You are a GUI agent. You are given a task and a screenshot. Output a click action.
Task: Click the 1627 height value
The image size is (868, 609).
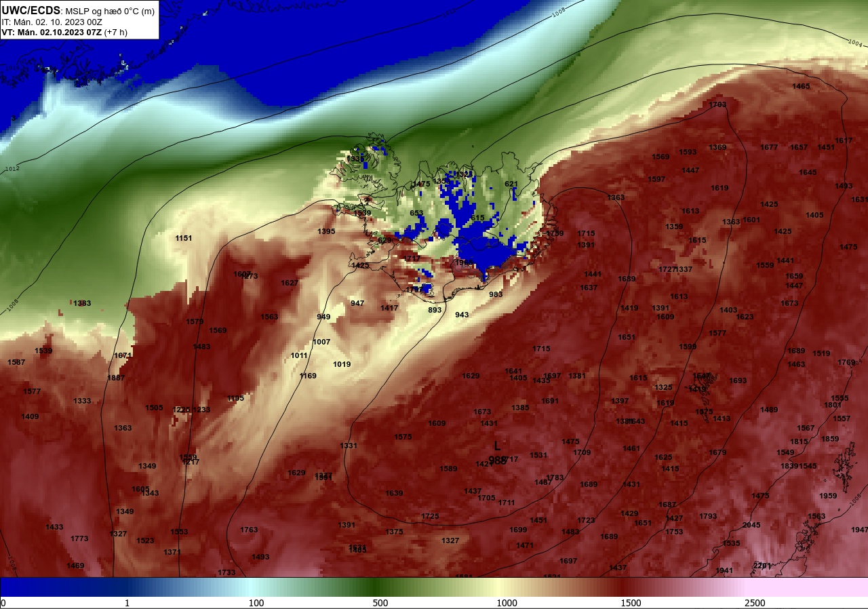coord(290,283)
